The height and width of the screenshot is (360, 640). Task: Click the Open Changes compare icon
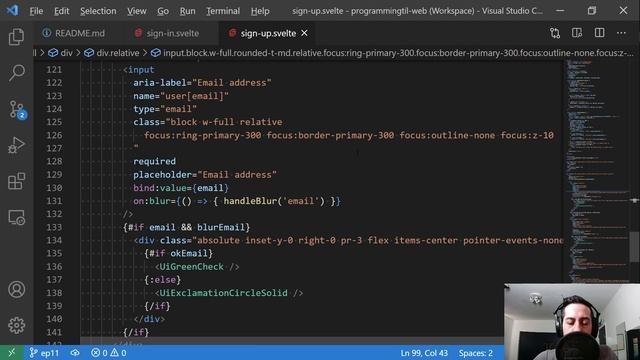[555, 33]
